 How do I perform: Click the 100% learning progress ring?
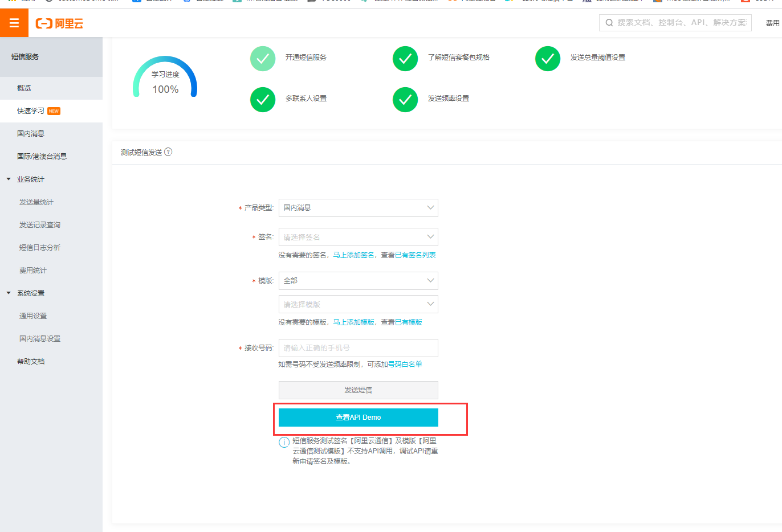point(165,79)
